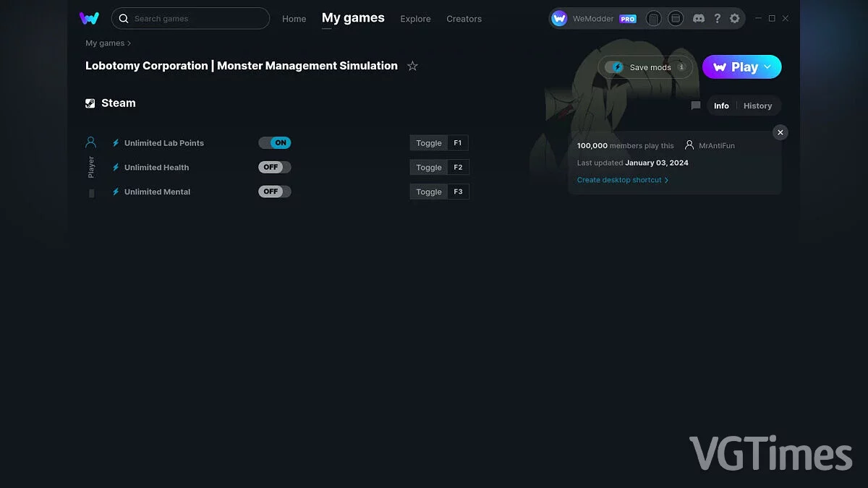Click the Unlimited Health label

coord(156,168)
